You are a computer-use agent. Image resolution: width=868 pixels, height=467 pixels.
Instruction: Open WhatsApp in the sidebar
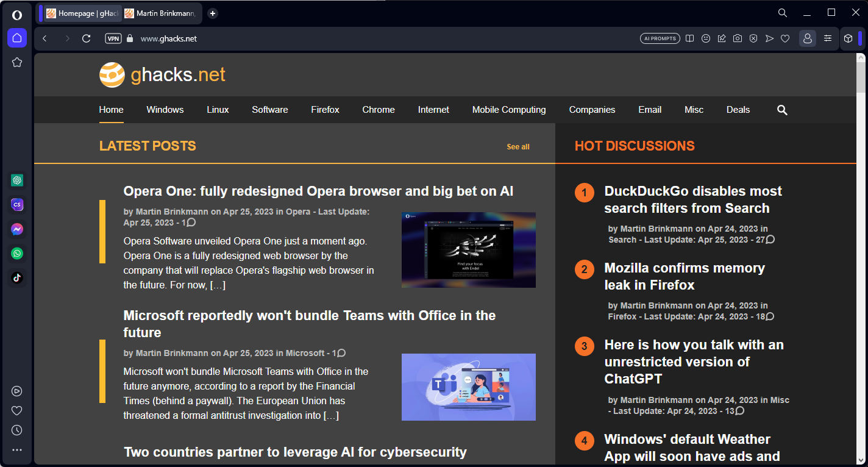click(17, 253)
